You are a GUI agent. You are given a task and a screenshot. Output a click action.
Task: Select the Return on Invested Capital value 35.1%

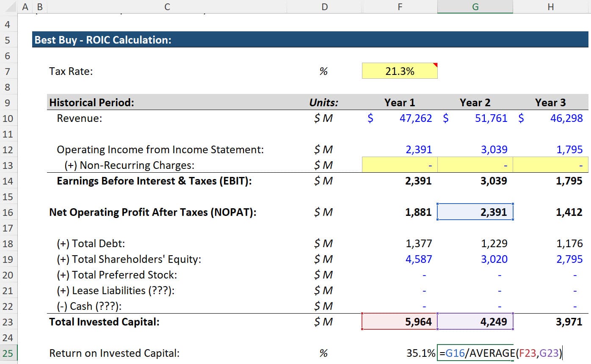pyautogui.click(x=425, y=353)
